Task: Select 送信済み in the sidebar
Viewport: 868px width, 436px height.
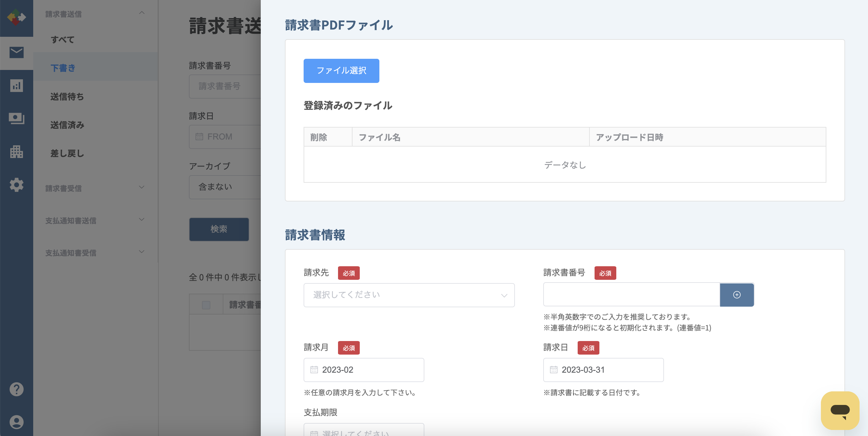Action: (96, 125)
